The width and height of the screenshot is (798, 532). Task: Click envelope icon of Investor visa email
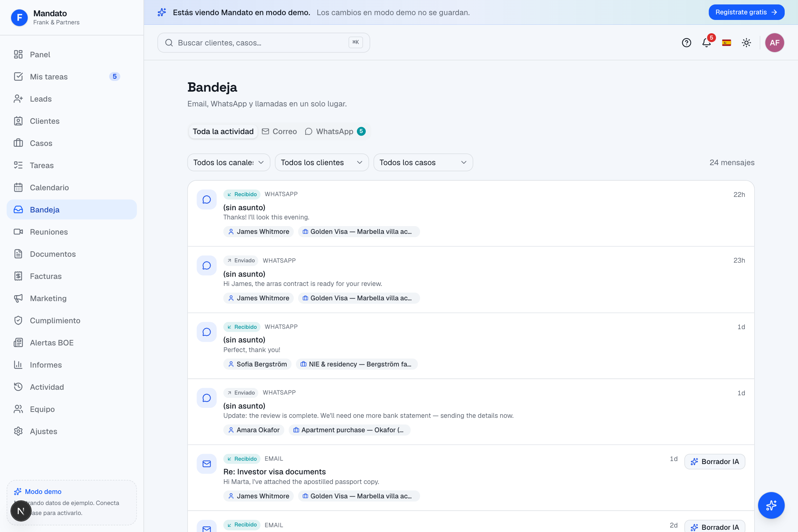[207, 464]
